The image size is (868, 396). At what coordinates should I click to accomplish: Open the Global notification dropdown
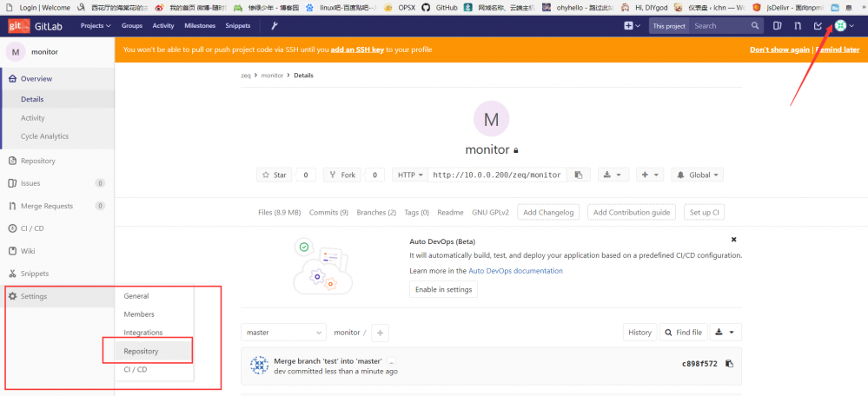(x=698, y=175)
